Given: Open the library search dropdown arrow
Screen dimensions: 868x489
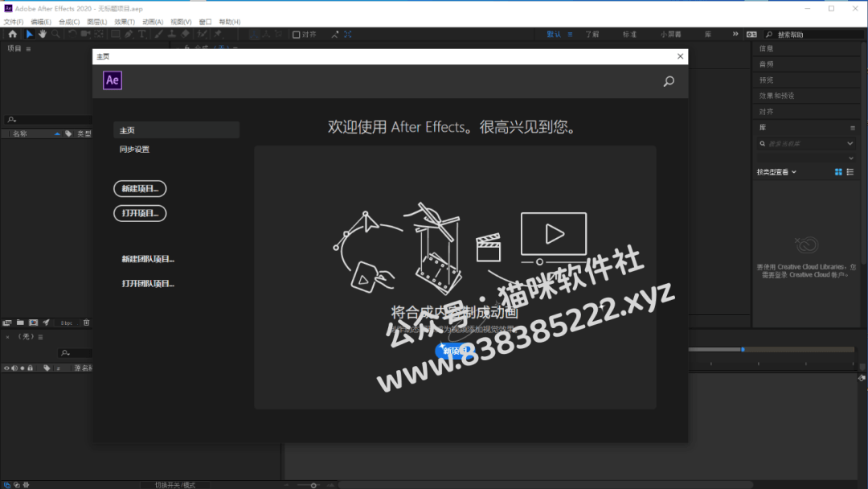Looking at the screenshot, I should pos(850,143).
